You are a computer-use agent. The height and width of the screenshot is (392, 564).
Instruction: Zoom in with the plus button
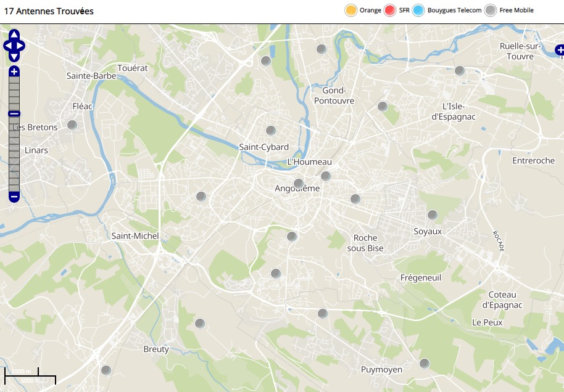coord(14,72)
